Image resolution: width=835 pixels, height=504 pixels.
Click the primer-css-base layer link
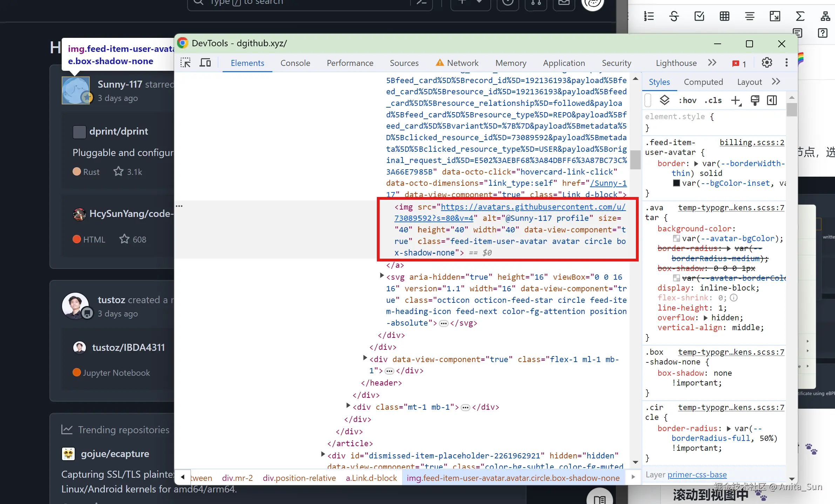point(697,475)
